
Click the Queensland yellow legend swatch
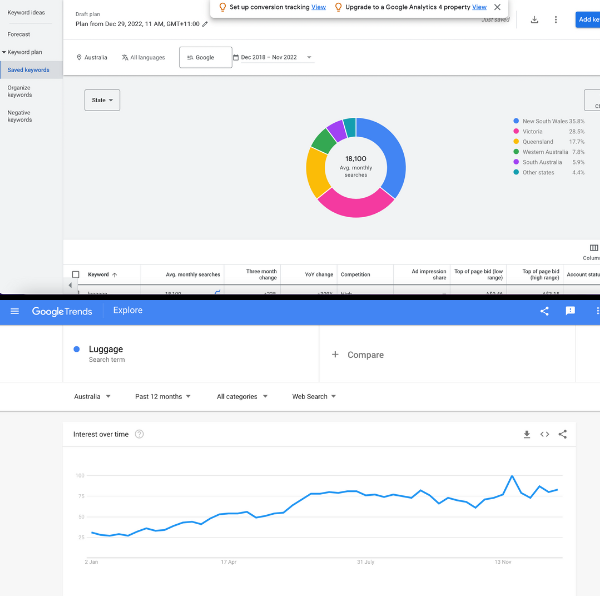point(516,142)
